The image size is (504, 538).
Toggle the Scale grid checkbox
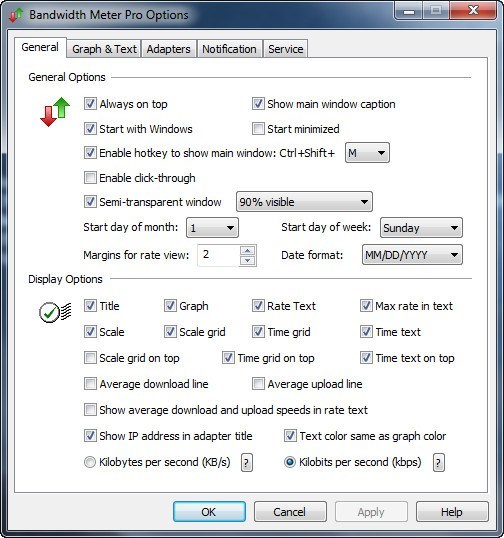click(x=170, y=332)
